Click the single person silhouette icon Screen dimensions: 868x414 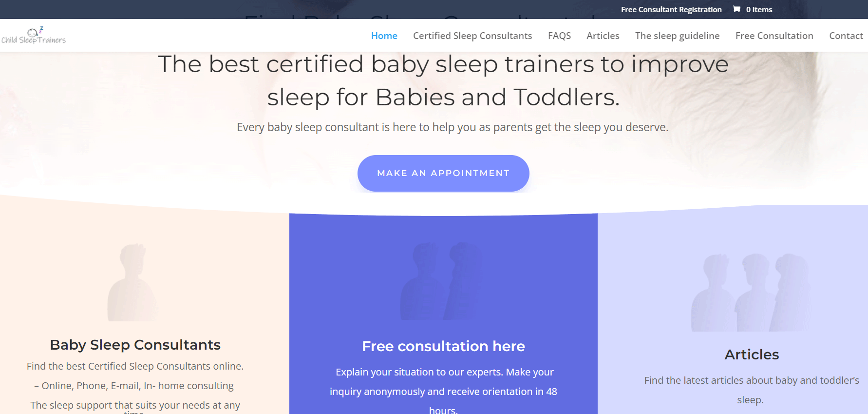point(132,282)
